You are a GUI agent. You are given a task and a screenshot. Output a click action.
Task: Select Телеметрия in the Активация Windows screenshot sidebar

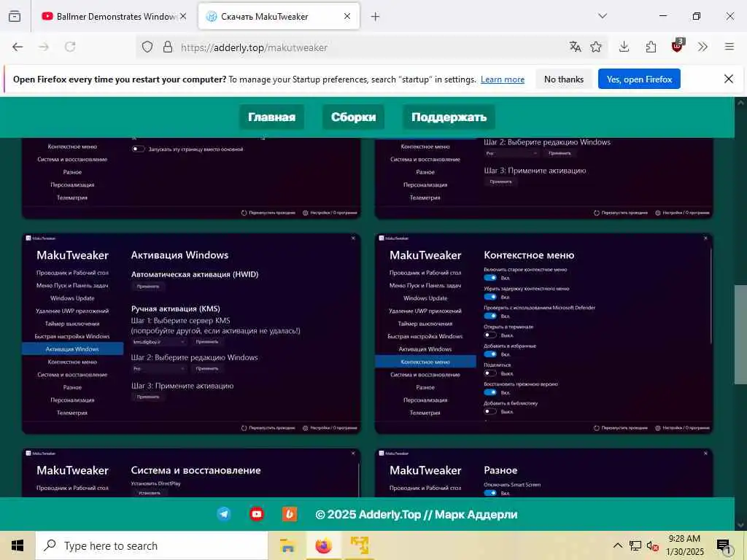72,413
